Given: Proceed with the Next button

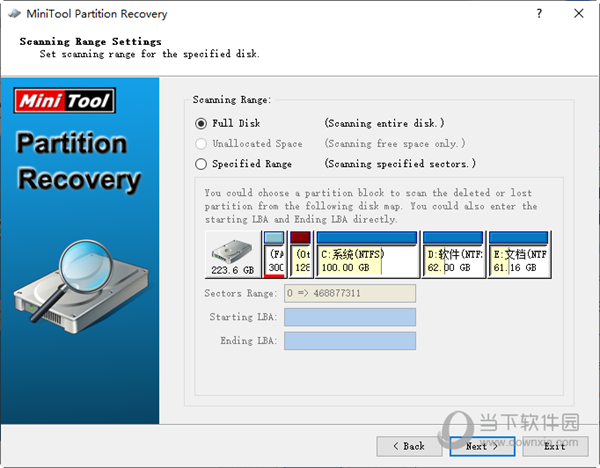Looking at the screenshot, I should point(482,446).
